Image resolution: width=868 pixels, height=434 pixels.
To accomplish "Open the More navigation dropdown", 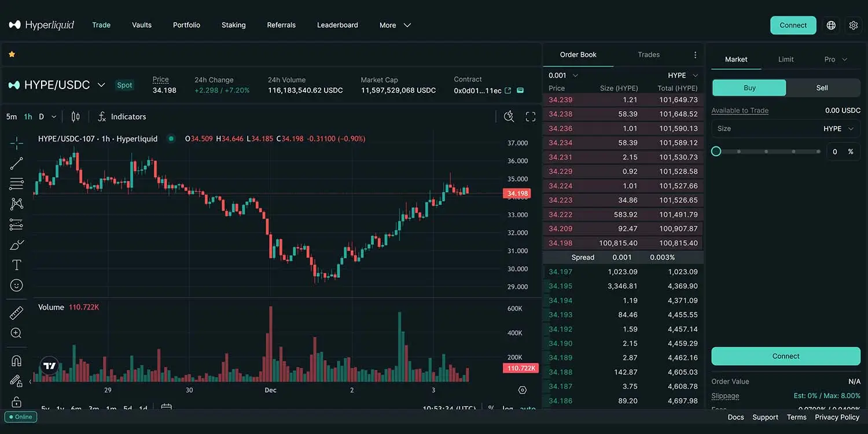I will pos(395,25).
